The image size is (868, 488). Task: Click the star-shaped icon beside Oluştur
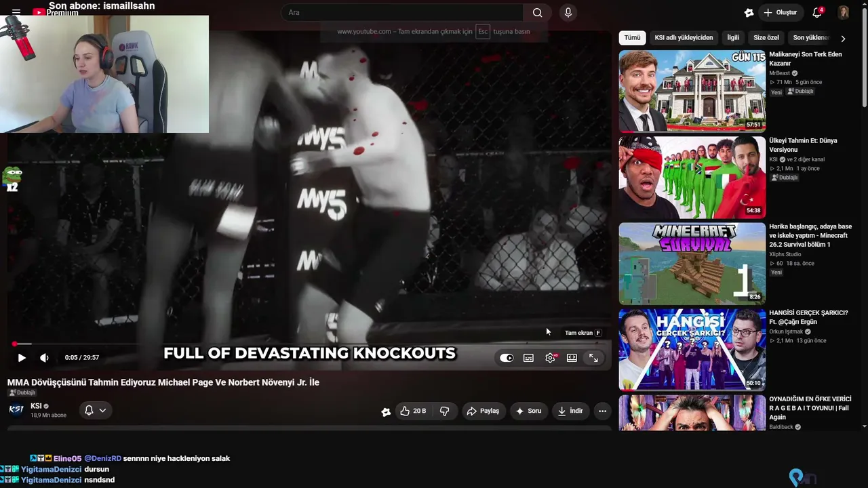(749, 12)
